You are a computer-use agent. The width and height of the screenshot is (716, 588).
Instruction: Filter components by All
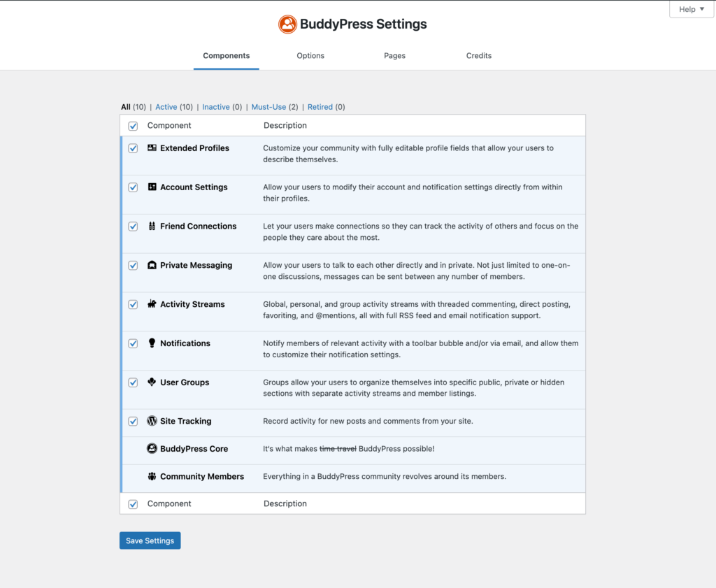point(126,107)
